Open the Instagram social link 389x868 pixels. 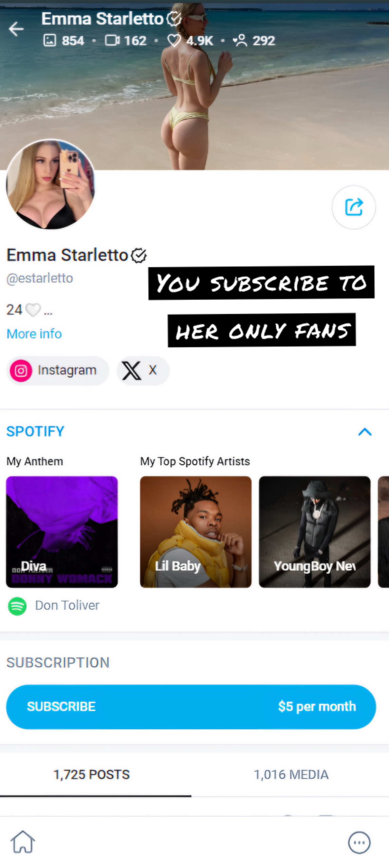tap(58, 370)
